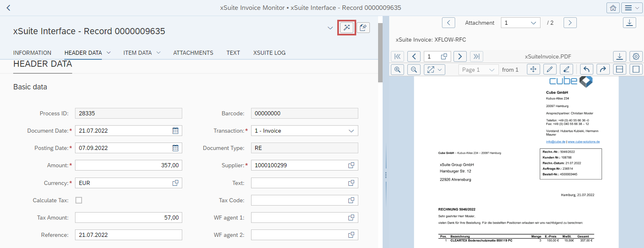Expand the HEADER DATA tab chevron
This screenshot has height=248, width=644.
(x=108, y=53)
